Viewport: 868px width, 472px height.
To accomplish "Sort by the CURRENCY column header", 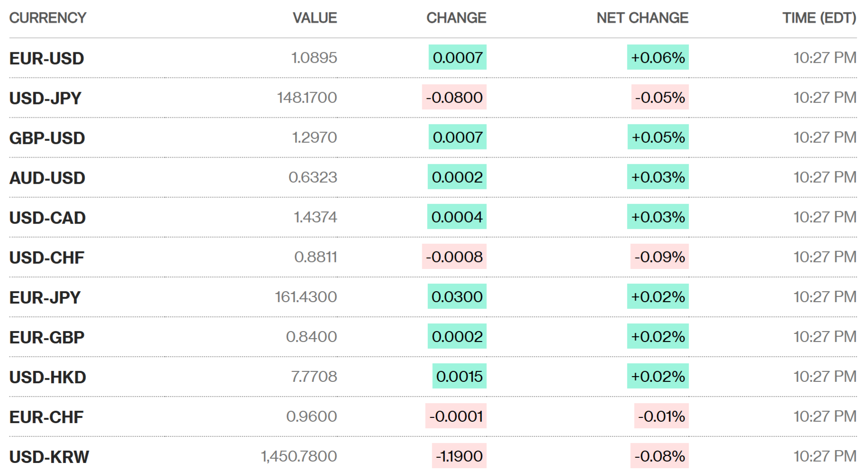I will tap(47, 18).
